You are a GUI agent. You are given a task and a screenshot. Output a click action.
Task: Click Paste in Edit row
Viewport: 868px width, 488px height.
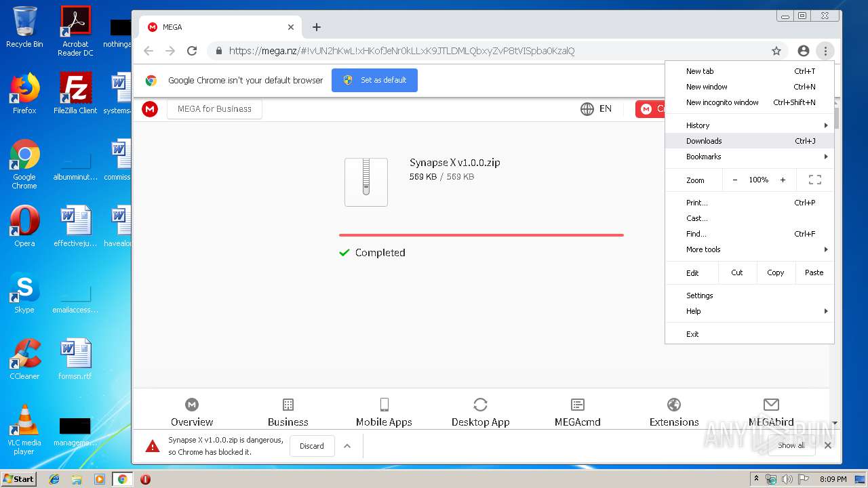[x=814, y=272]
